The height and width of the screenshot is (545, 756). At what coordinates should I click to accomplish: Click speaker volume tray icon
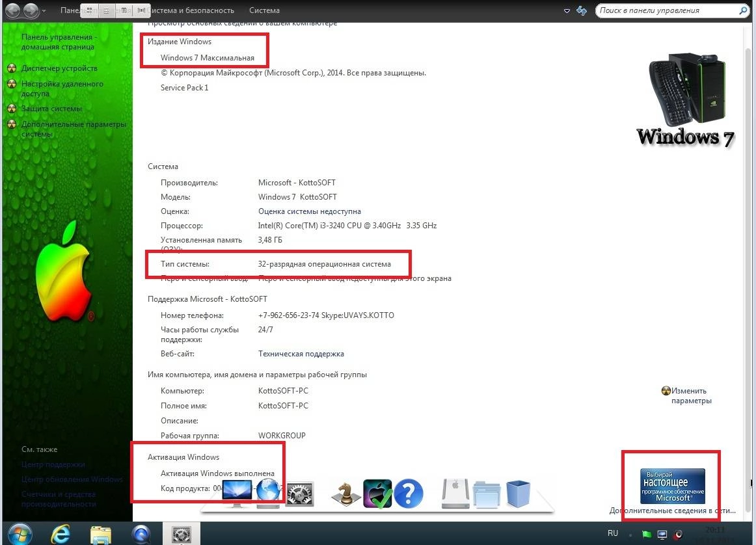pyautogui.click(x=678, y=535)
